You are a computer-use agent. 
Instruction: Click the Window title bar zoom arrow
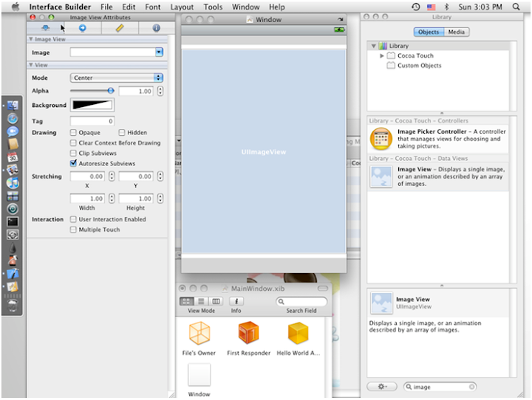coord(341,20)
